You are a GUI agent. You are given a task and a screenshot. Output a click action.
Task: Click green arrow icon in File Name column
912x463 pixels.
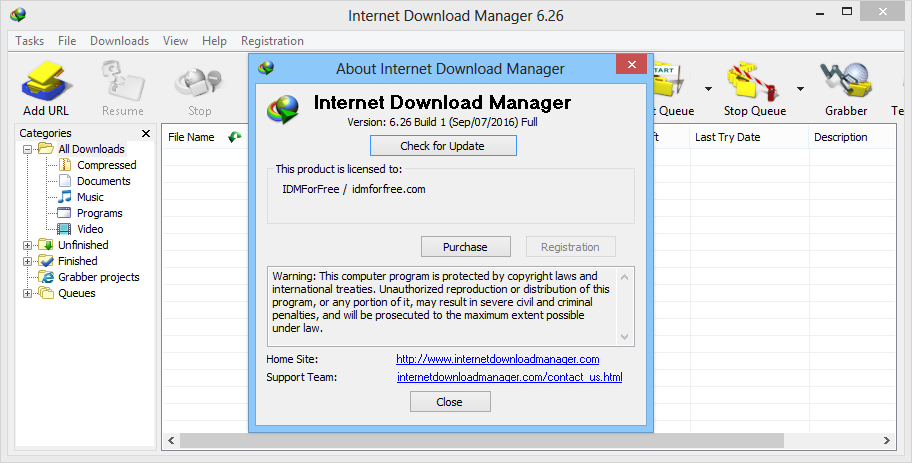[x=234, y=137]
